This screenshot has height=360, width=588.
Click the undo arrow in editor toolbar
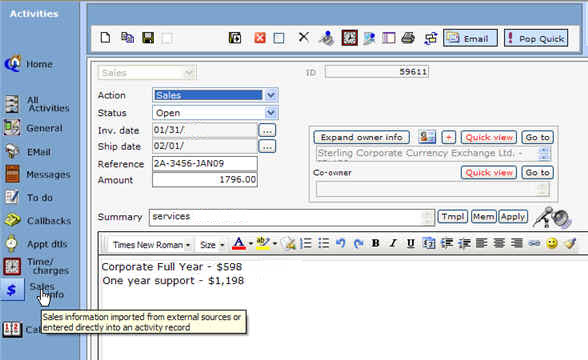(x=340, y=244)
